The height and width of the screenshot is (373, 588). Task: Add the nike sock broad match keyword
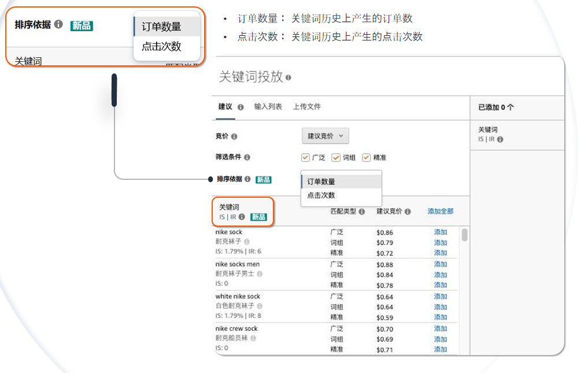[440, 232]
